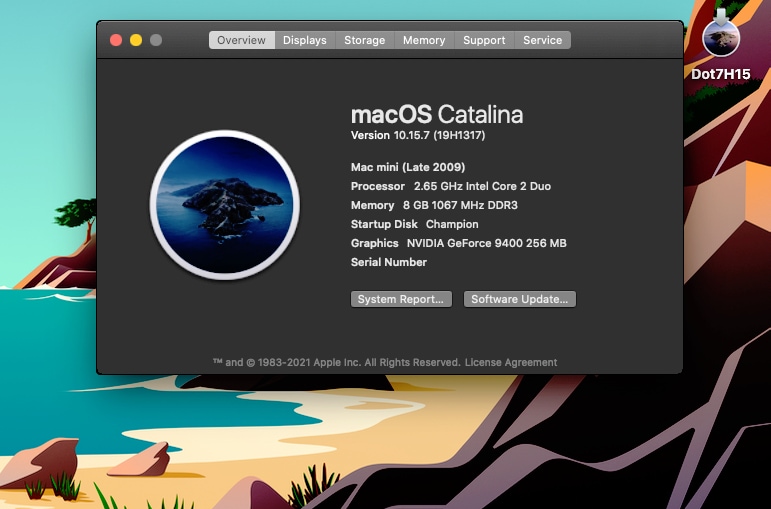Click the macOS Catalina logo image

(x=225, y=205)
